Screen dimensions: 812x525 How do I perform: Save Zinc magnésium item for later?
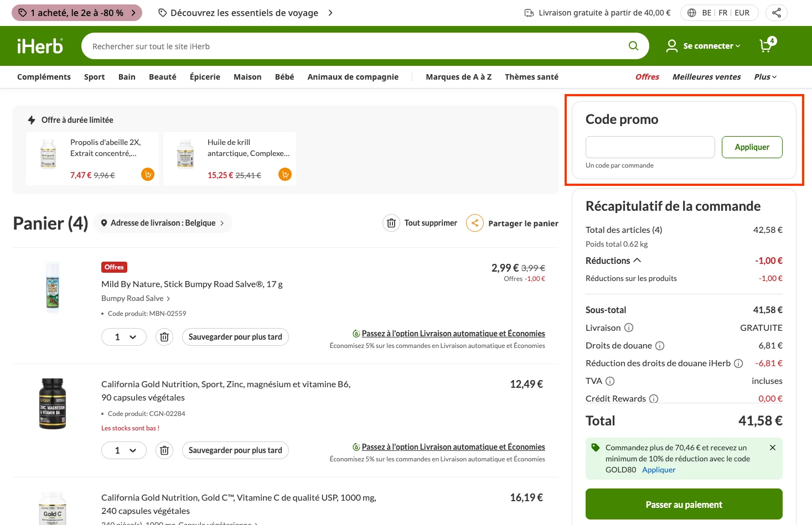click(x=235, y=450)
